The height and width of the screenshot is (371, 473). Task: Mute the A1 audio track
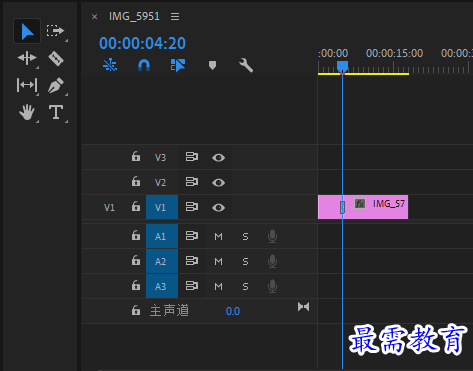pos(218,237)
